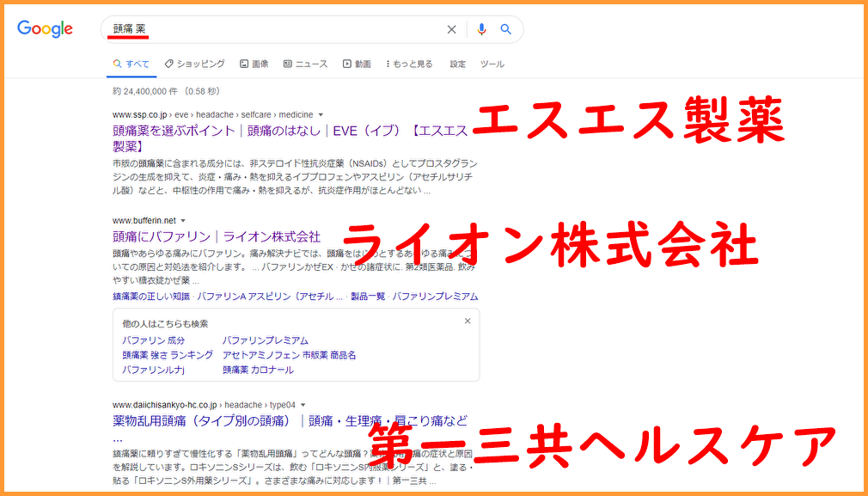Image resolution: width=868 pixels, height=496 pixels.
Task: Close the 他の人はこちらも検索 box
Action: (x=468, y=321)
